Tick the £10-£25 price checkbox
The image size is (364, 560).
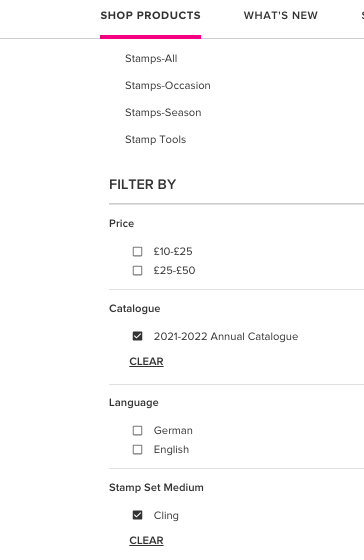[x=138, y=251]
